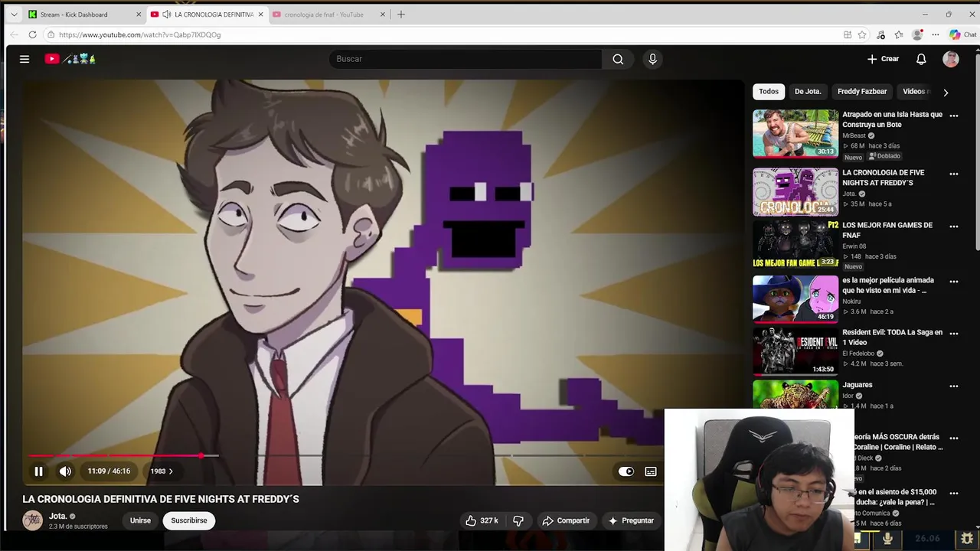Open the MrBeast island boat video thumbnail
Viewport: 980px width, 551px height.
pyautogui.click(x=795, y=133)
